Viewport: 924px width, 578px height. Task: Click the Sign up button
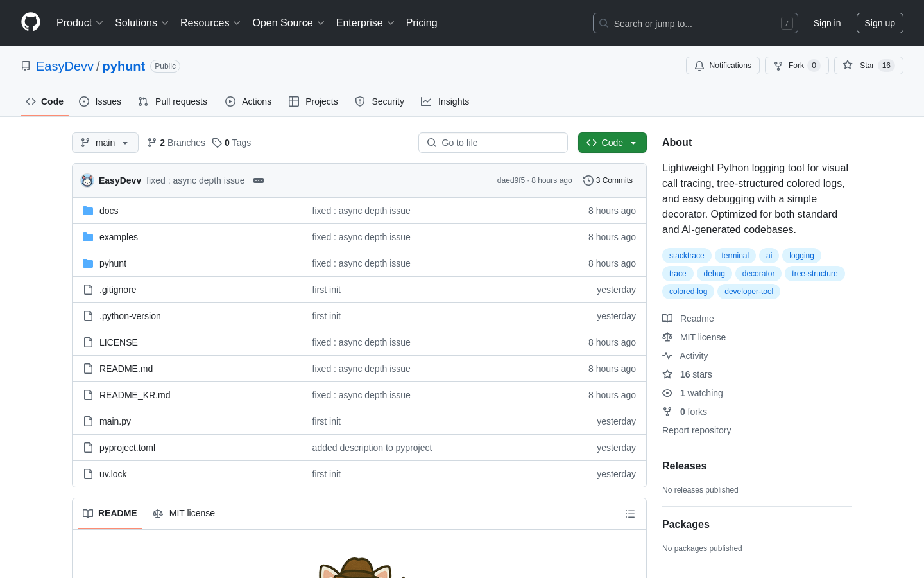(x=880, y=23)
